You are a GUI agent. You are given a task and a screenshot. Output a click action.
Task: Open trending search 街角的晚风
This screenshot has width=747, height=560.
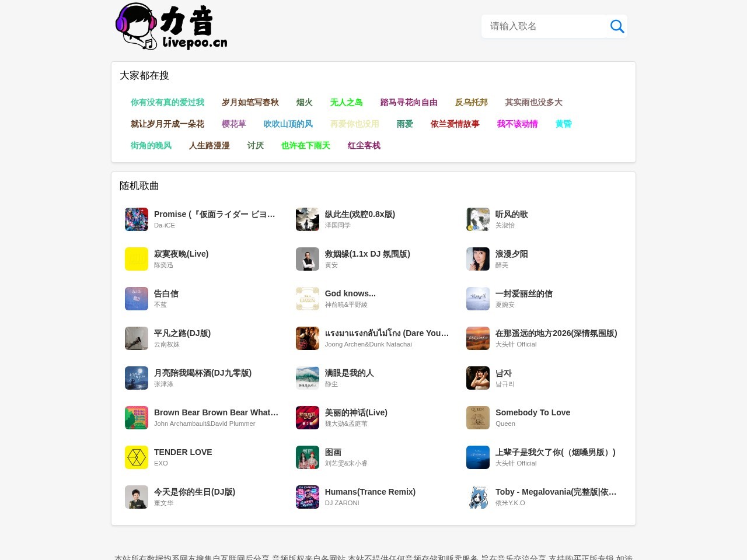pyautogui.click(x=151, y=145)
